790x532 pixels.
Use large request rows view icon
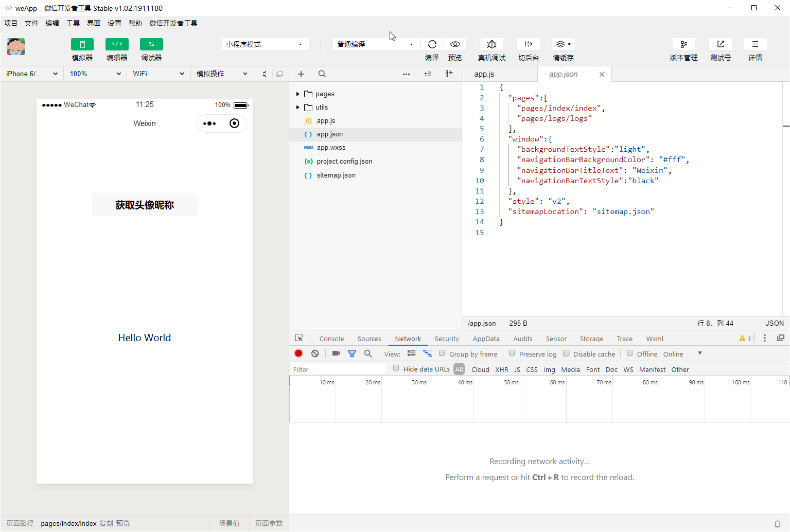411,353
